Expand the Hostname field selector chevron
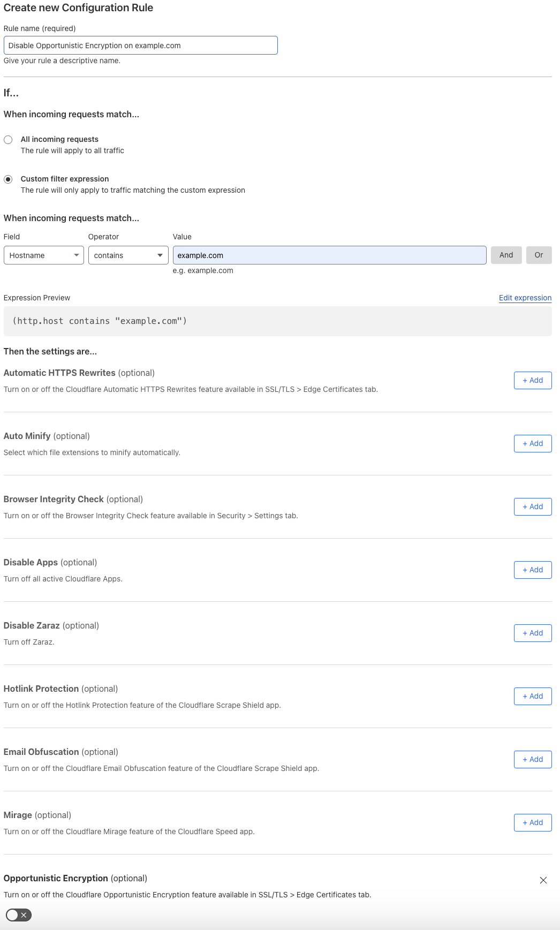Image resolution: width=560 pixels, height=930 pixels. (x=77, y=255)
